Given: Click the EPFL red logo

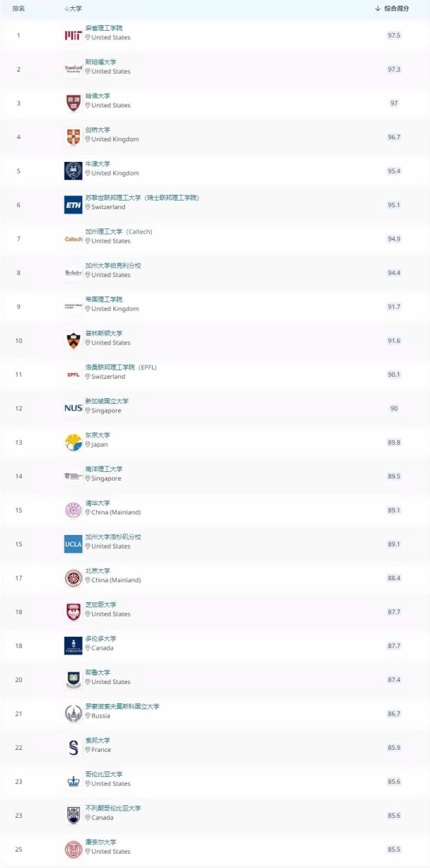Looking at the screenshot, I should (73, 375).
